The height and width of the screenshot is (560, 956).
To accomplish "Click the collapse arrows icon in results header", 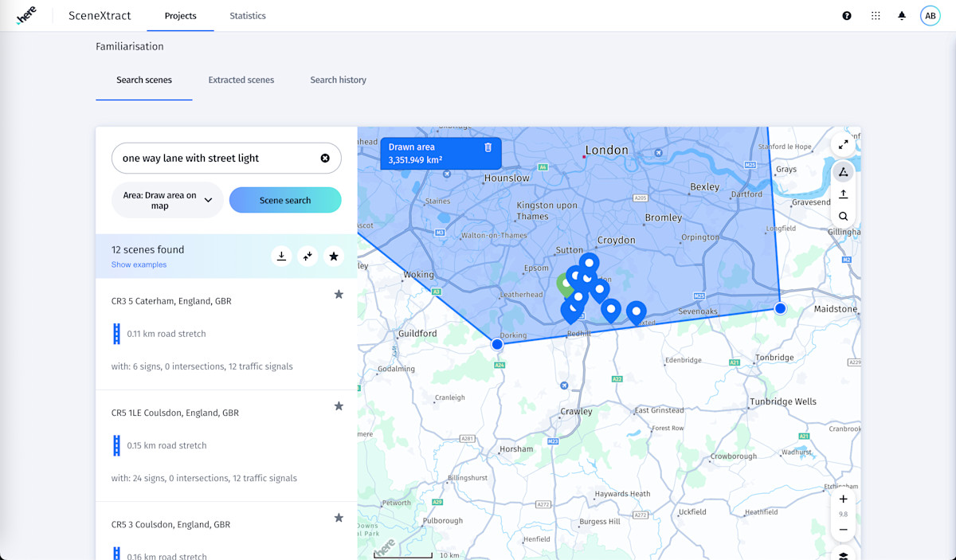I will (x=308, y=256).
